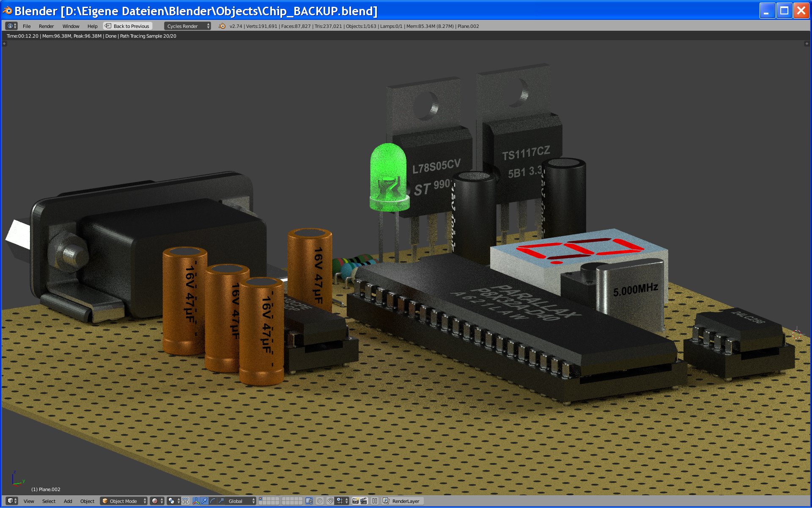This screenshot has height=508, width=812.
Task: Open the Cycles Render engine selector
Action: click(187, 26)
